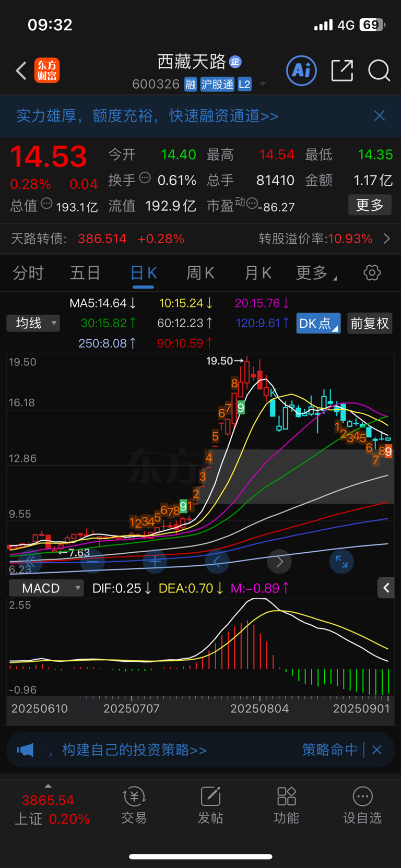The height and width of the screenshot is (868, 401).
Task: Close the 融资通道 banner
Action: [380, 115]
